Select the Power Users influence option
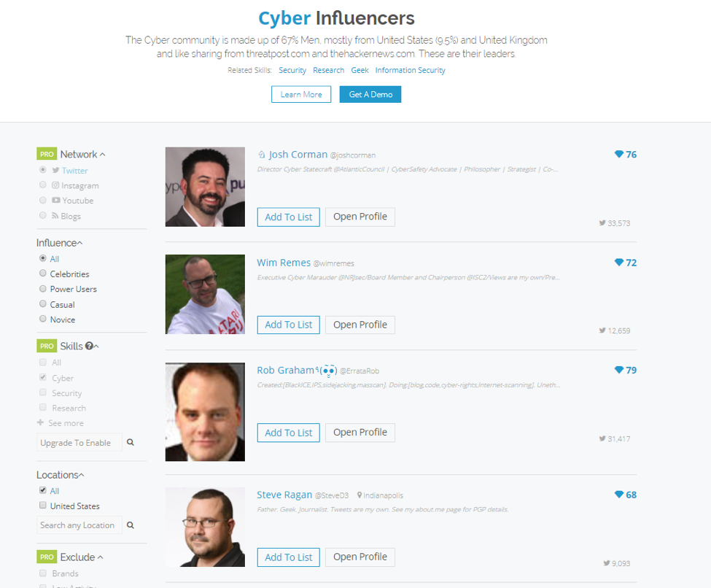 (x=43, y=289)
